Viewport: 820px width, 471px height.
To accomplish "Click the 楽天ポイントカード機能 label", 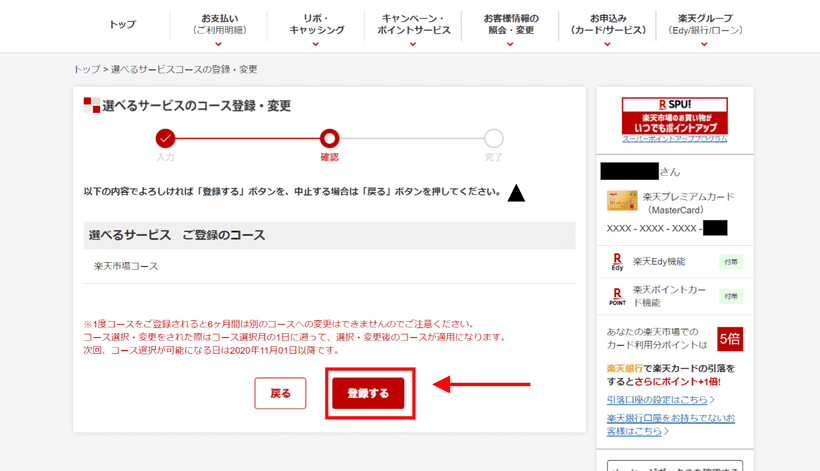I will [669, 296].
